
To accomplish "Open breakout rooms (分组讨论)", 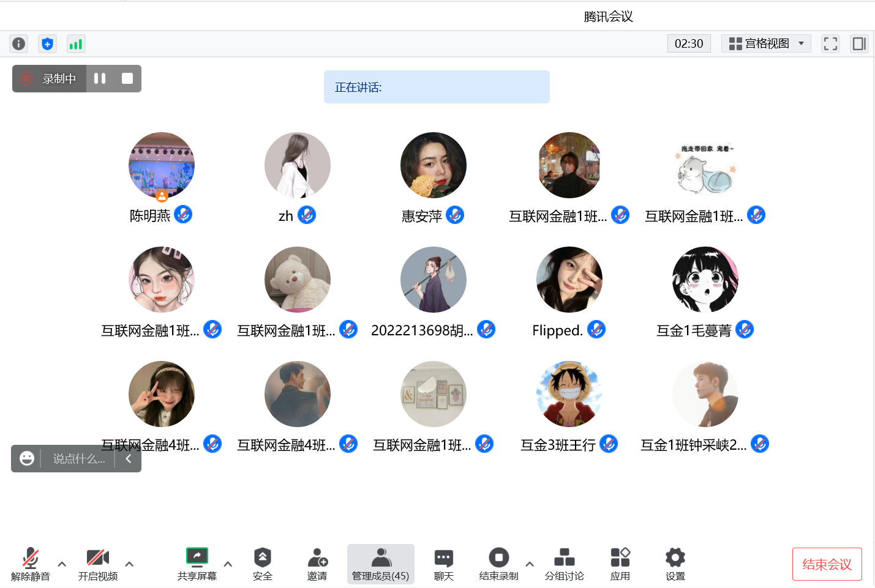I will click(564, 564).
